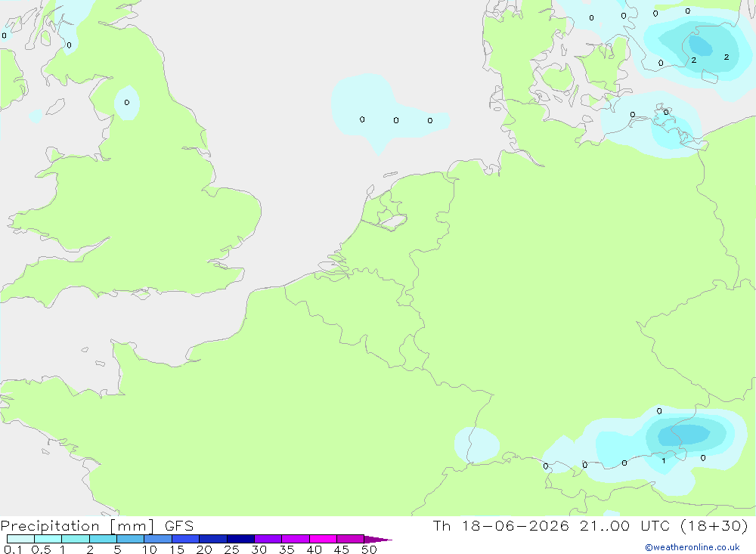This screenshot has height=554, width=756.
Task: Click the 5–10 mm legend color swatch
Action: click(x=131, y=539)
